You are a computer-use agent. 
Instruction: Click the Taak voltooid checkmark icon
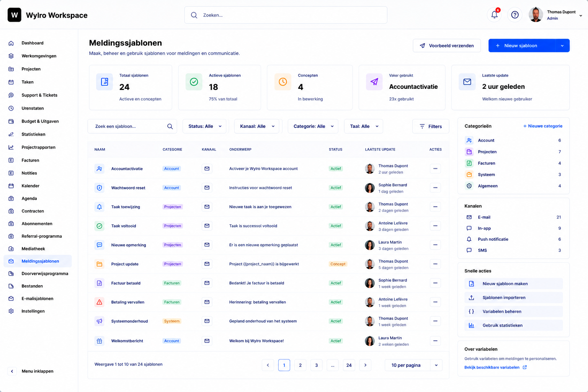tap(99, 226)
